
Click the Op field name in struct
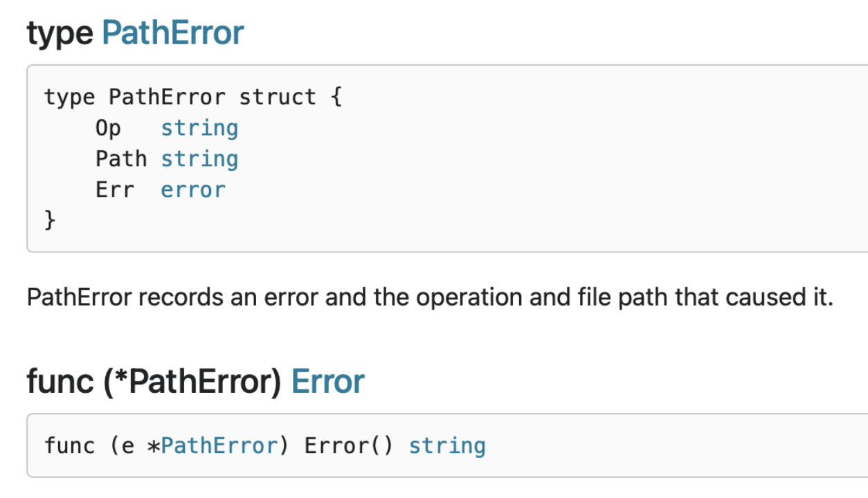tap(108, 128)
